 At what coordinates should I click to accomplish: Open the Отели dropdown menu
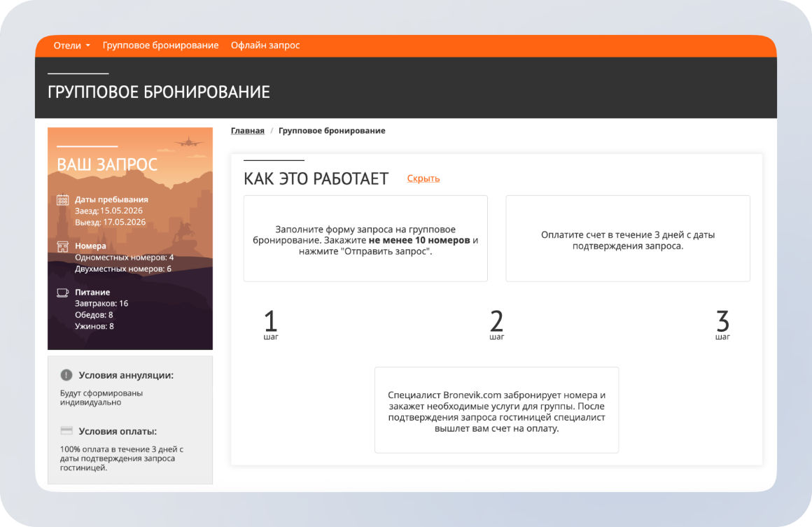tap(71, 45)
